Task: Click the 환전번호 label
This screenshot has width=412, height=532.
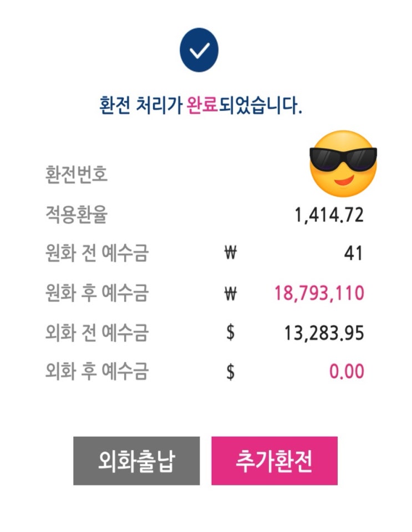Action: (x=76, y=175)
